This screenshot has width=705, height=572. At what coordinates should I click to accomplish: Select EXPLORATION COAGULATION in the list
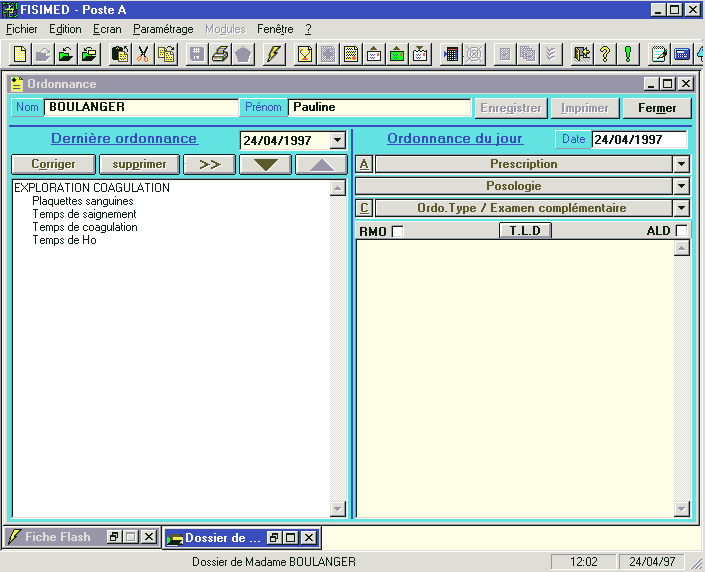pyautogui.click(x=92, y=188)
